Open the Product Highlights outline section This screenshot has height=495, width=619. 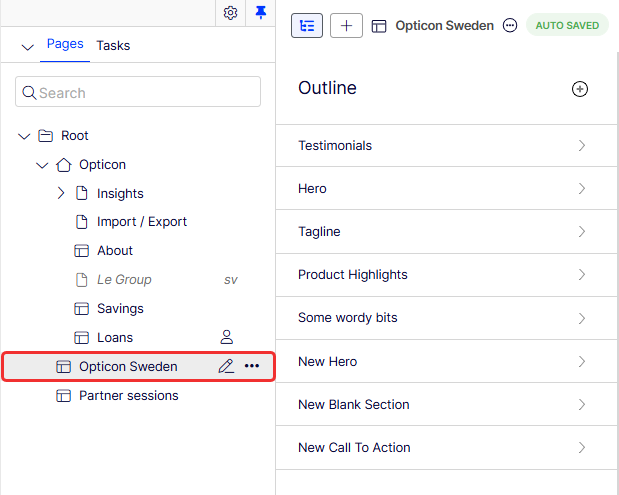(446, 275)
